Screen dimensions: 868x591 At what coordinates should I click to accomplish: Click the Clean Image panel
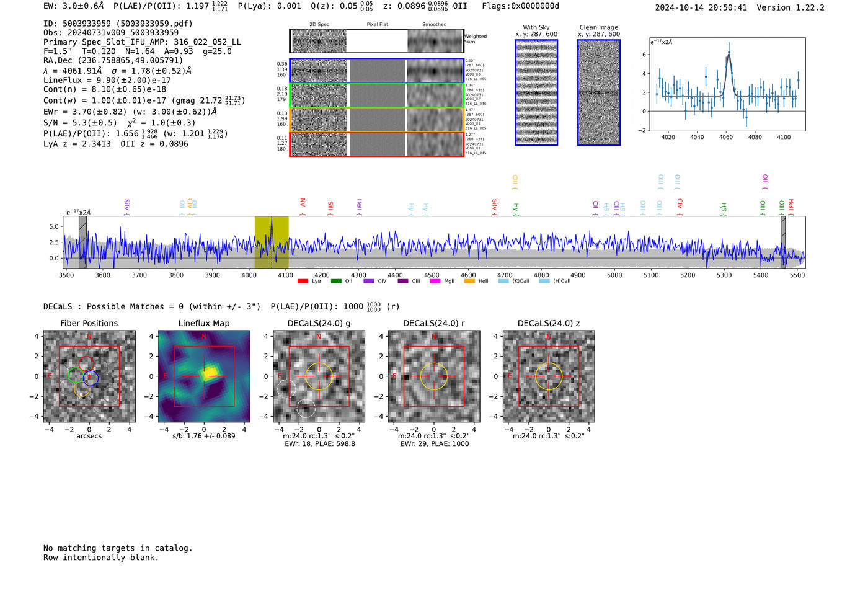point(599,92)
